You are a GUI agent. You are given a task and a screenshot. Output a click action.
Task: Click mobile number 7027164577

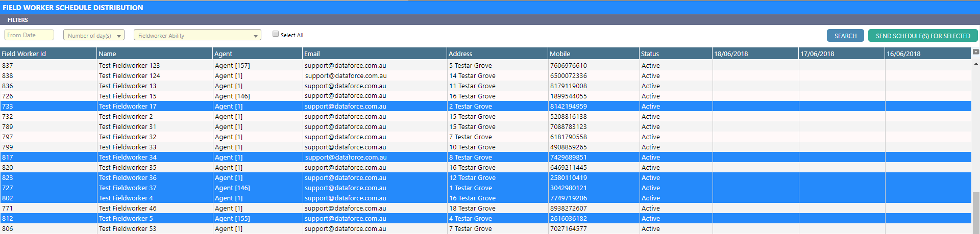(569, 228)
